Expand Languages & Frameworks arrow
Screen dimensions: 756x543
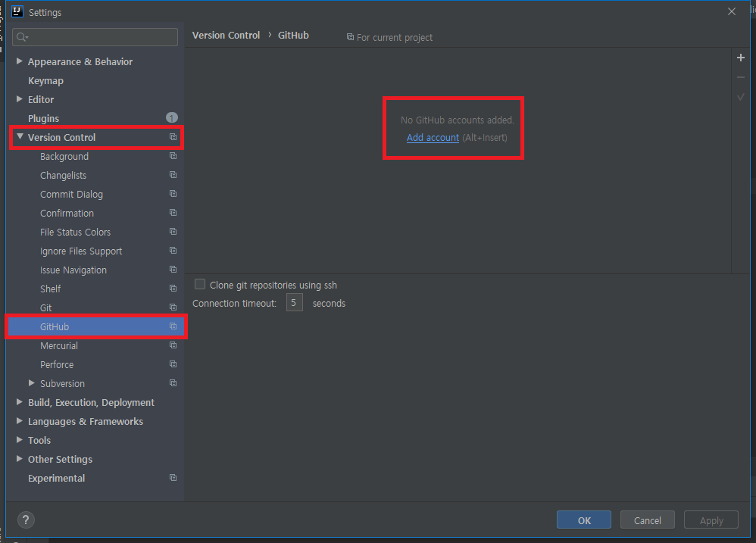tap(19, 420)
